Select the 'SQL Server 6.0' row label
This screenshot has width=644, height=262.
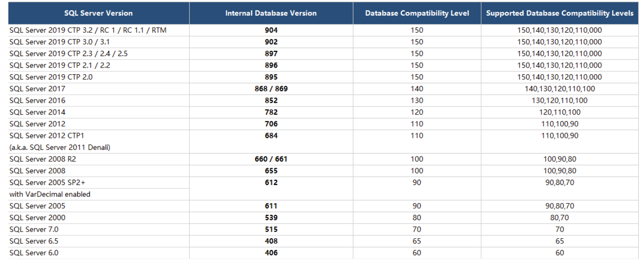(x=33, y=253)
